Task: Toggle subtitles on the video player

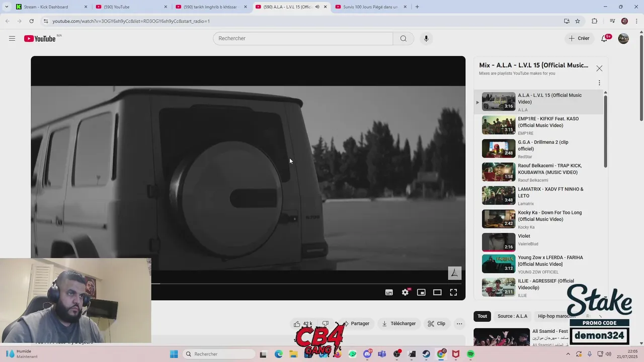Action: coord(389,292)
